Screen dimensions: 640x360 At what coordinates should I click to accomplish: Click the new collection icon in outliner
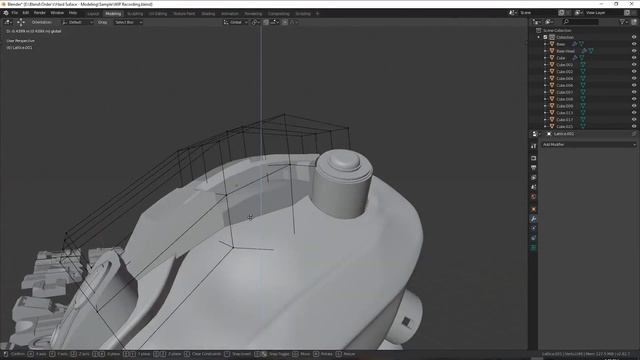tap(634, 22)
